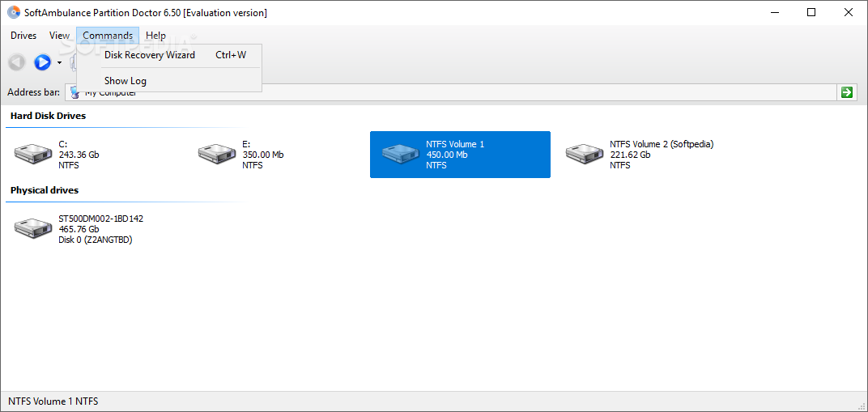
Task: Click the Physical drives group header
Action: [45, 190]
